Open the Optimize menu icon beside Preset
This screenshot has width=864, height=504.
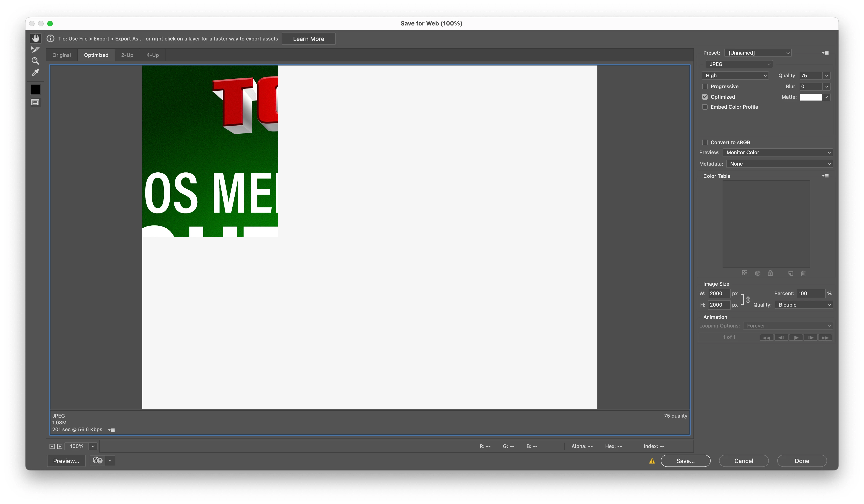tap(825, 53)
